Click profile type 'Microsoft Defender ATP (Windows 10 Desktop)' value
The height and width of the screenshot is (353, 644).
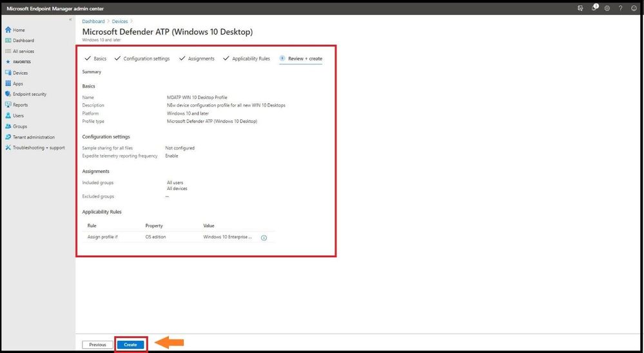(212, 122)
